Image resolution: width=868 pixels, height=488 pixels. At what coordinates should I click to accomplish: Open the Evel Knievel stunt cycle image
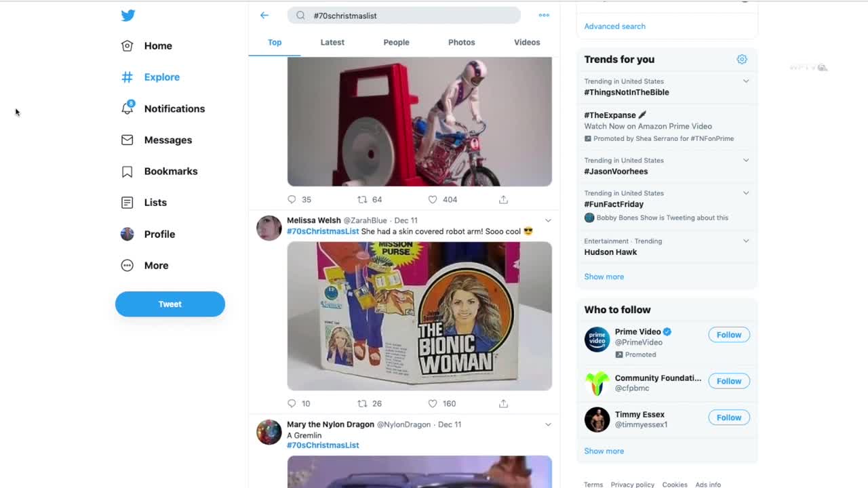coord(419,121)
